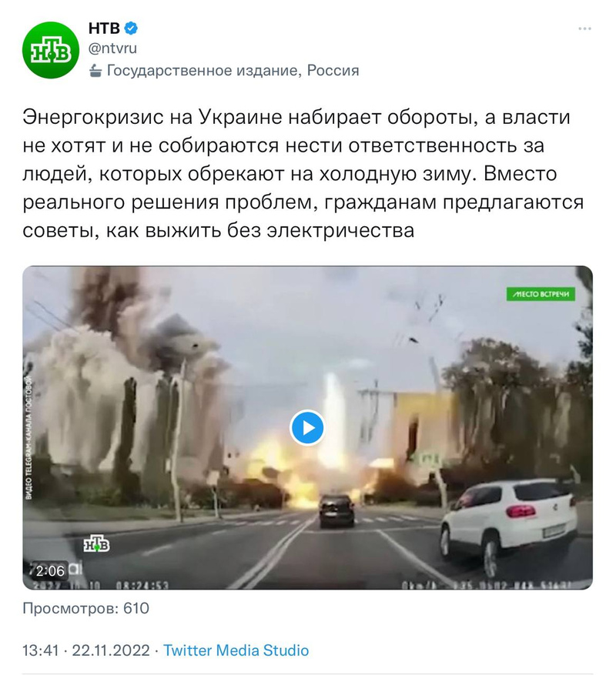Open the three-dot more options menu
The height and width of the screenshot is (675, 616).
click(584, 28)
